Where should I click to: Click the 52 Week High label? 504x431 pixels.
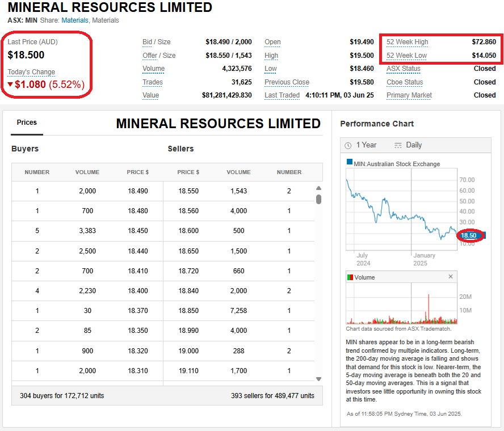[407, 42]
